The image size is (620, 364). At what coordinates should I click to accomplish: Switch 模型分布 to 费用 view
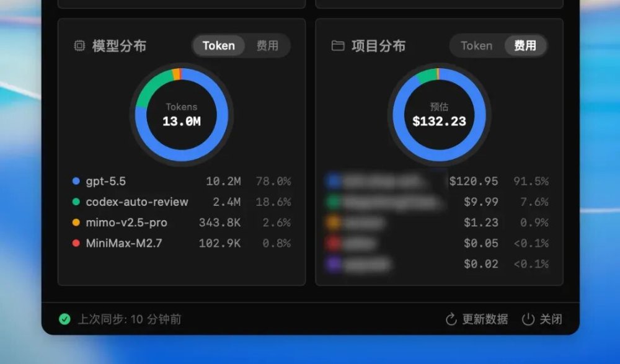[267, 46]
